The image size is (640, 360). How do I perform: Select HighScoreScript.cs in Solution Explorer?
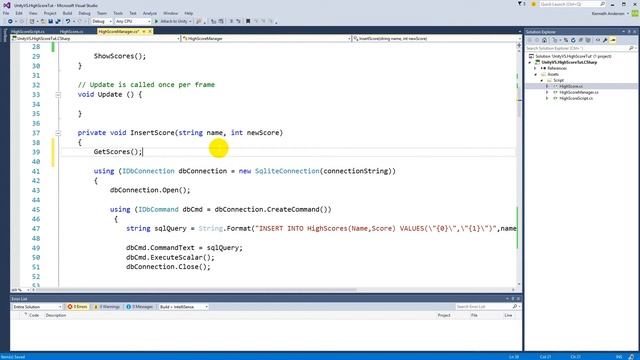[576, 98]
